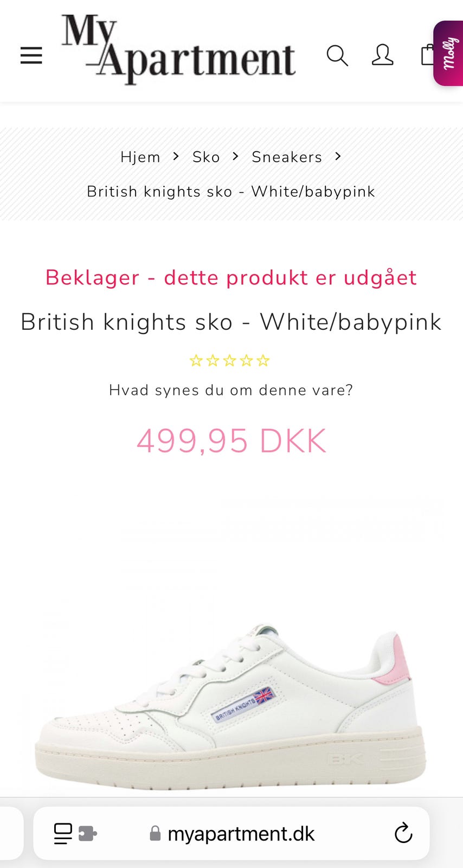Open the Sneakers breadcrumb category
Viewport: 463px width, 868px height.
coord(287,157)
